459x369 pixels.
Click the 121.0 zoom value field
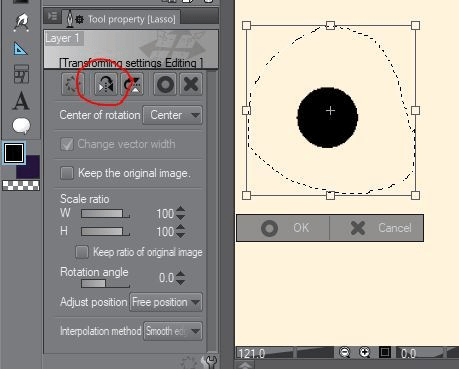click(x=252, y=353)
